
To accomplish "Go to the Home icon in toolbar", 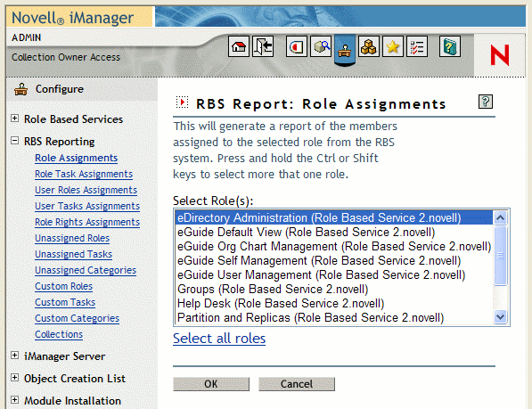I will coord(239,46).
